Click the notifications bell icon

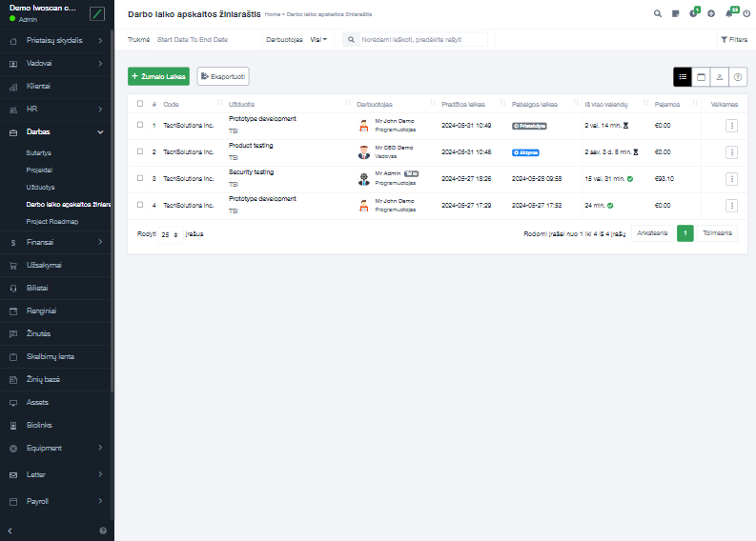729,14
